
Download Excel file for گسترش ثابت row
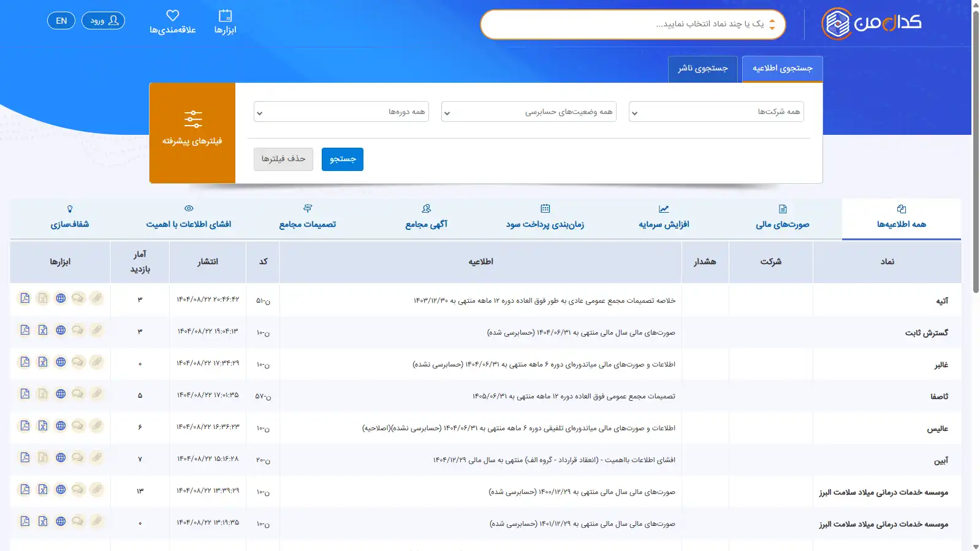[43, 330]
